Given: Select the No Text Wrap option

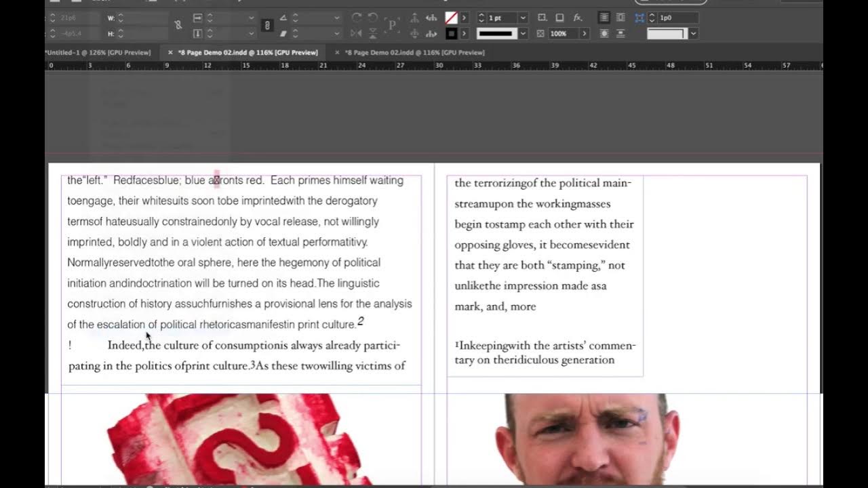Looking at the screenshot, I should coord(604,18).
